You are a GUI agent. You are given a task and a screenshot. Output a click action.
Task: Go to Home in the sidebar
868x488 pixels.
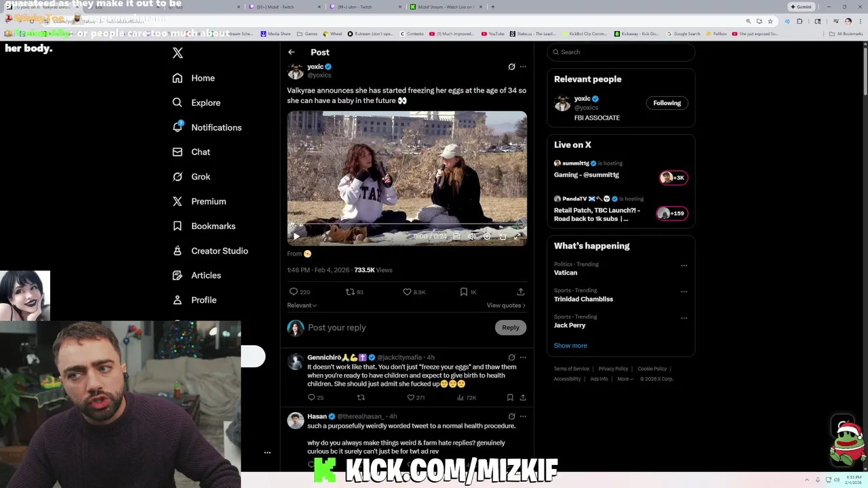(194, 78)
